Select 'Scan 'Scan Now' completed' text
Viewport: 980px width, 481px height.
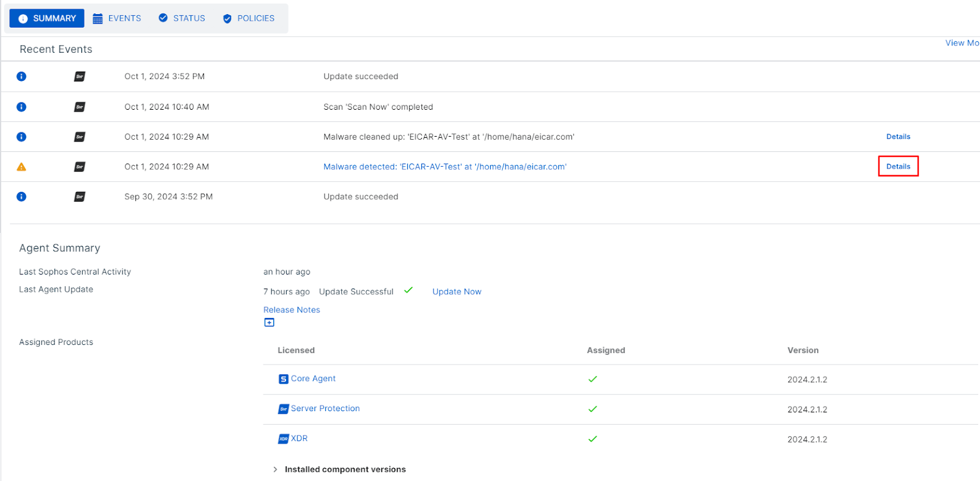tap(378, 107)
